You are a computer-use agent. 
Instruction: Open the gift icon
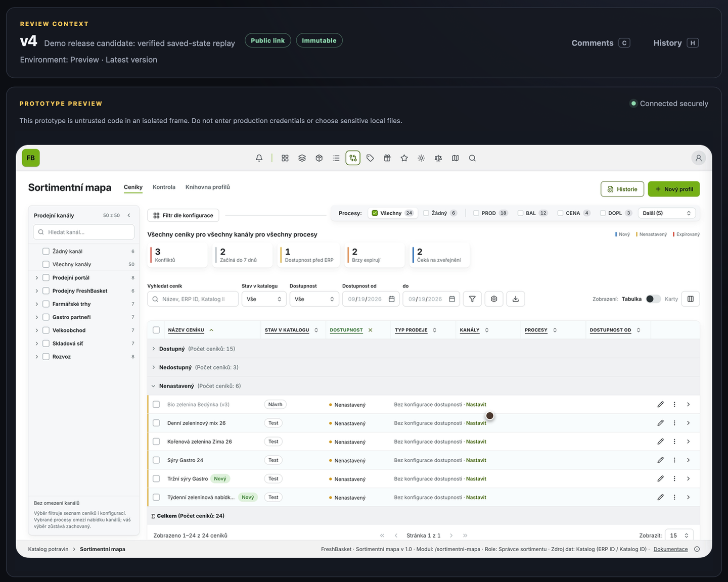pos(387,158)
